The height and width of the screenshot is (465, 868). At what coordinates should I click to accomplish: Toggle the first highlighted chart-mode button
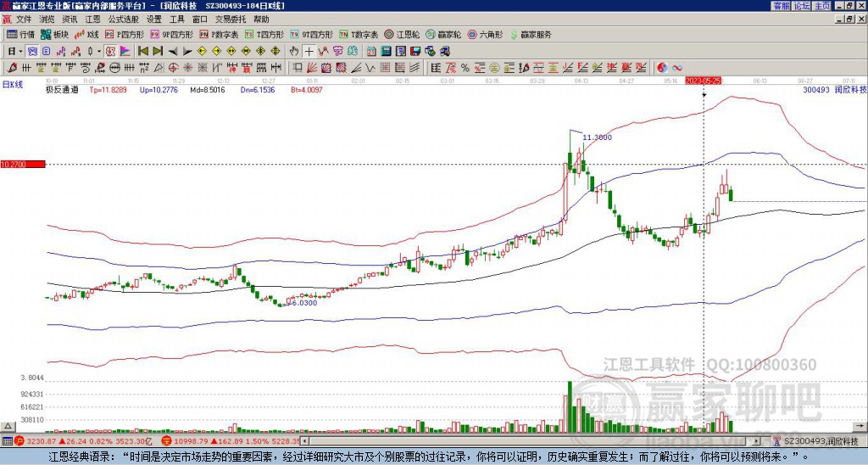pos(33,52)
